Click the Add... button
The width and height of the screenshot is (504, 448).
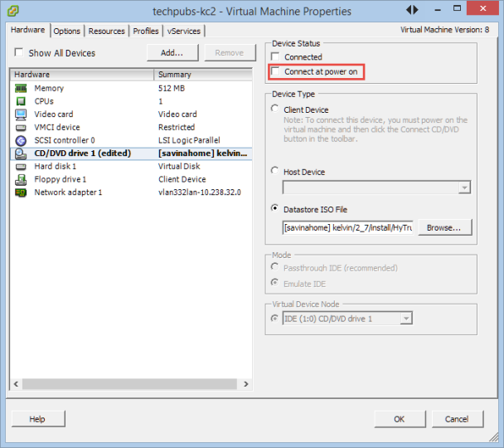click(172, 53)
